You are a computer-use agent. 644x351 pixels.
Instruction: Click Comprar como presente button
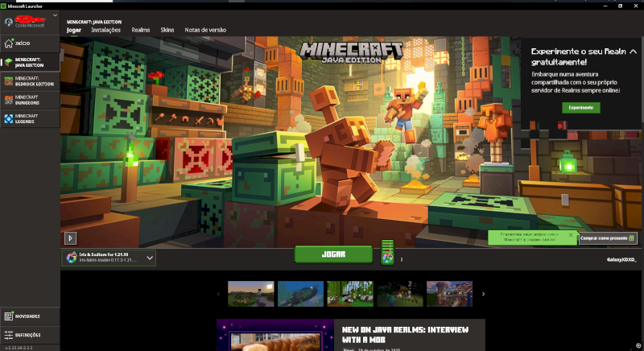coord(608,238)
